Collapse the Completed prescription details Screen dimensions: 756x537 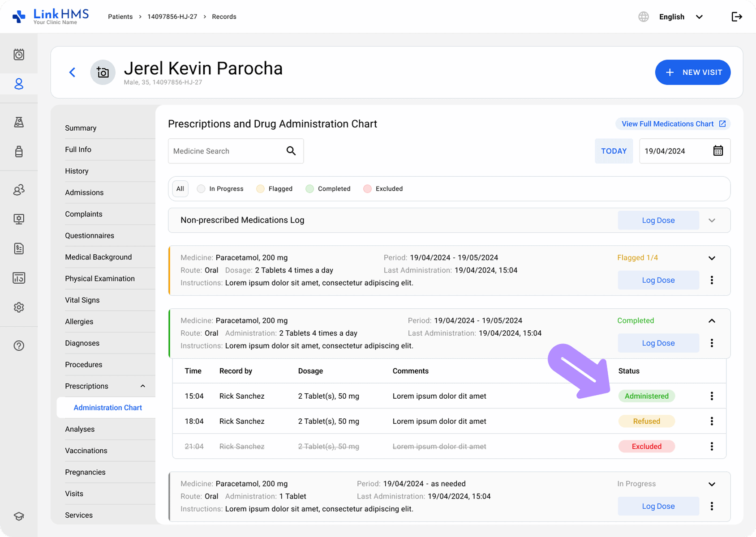(x=712, y=321)
